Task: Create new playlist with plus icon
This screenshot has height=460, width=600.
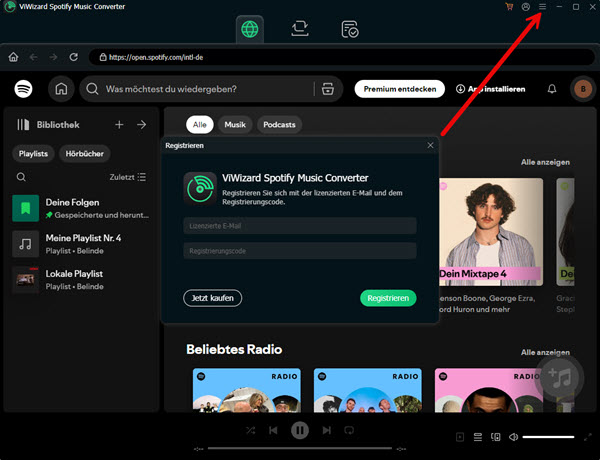Action: pos(119,125)
